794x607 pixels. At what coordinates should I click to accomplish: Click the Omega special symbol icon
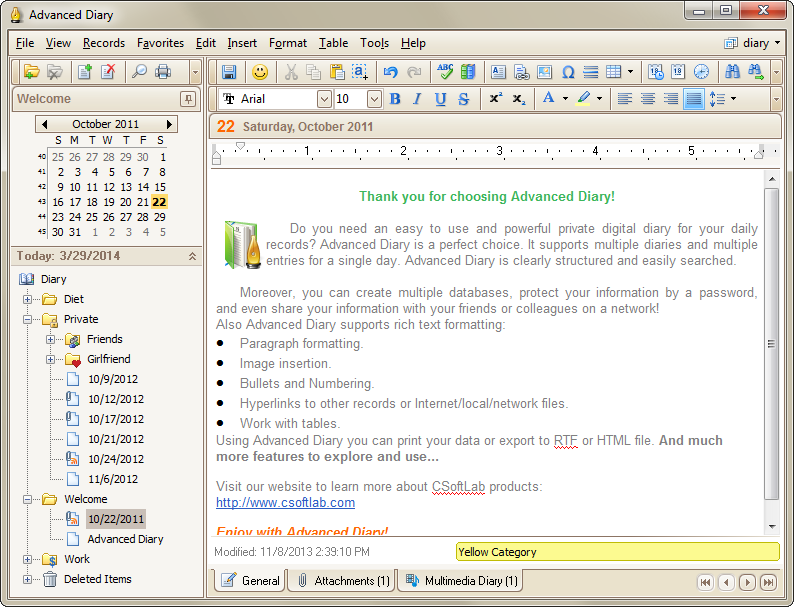click(x=568, y=72)
